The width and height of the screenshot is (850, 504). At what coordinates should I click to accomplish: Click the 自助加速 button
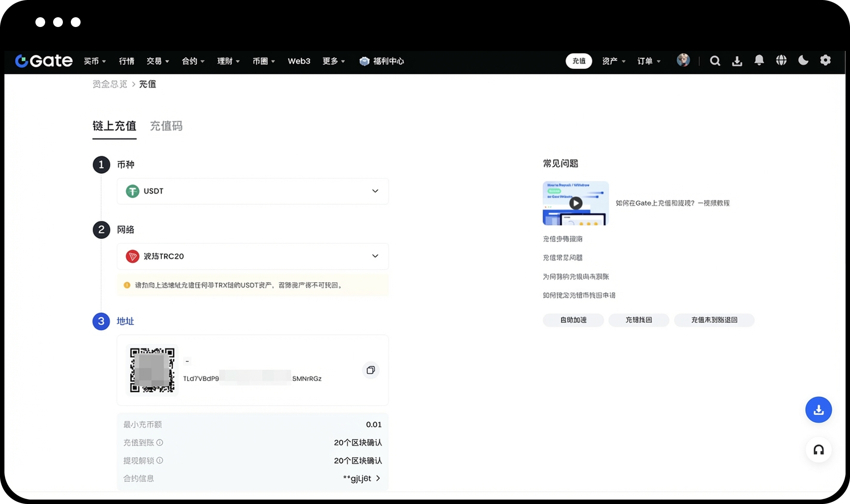click(x=573, y=320)
